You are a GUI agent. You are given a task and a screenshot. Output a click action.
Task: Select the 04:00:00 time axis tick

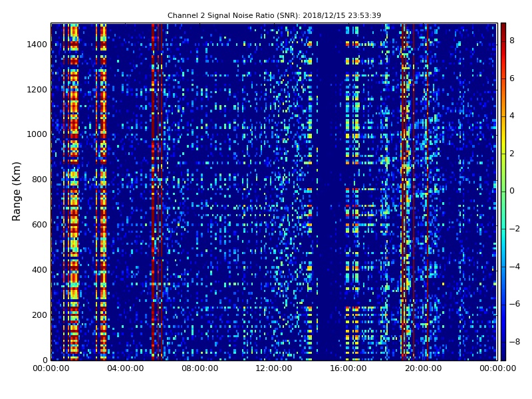point(126,369)
